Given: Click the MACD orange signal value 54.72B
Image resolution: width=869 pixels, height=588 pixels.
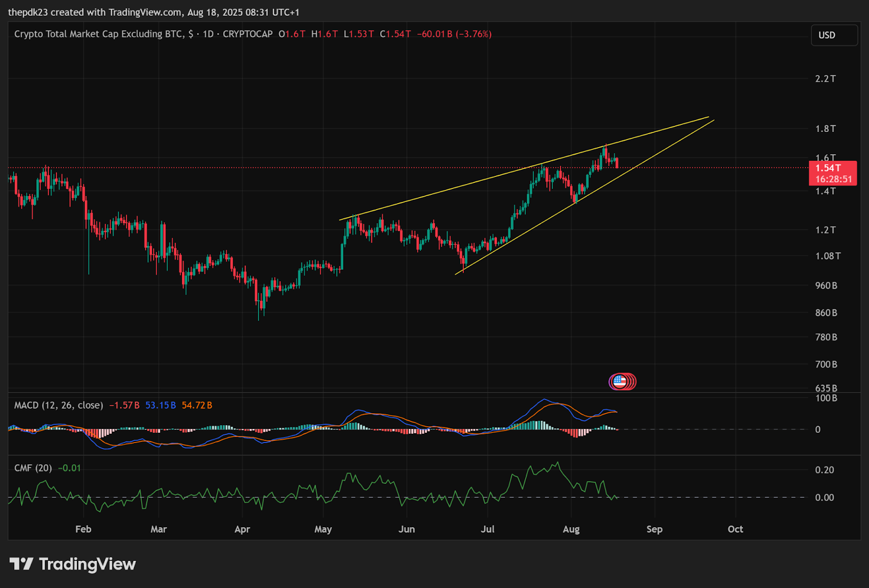Looking at the screenshot, I should tap(197, 405).
